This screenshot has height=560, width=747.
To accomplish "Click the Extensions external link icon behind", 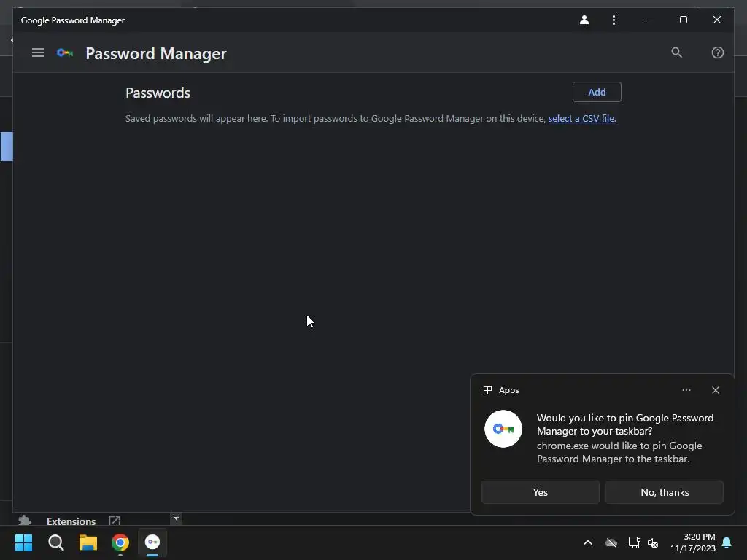I will [x=115, y=521].
